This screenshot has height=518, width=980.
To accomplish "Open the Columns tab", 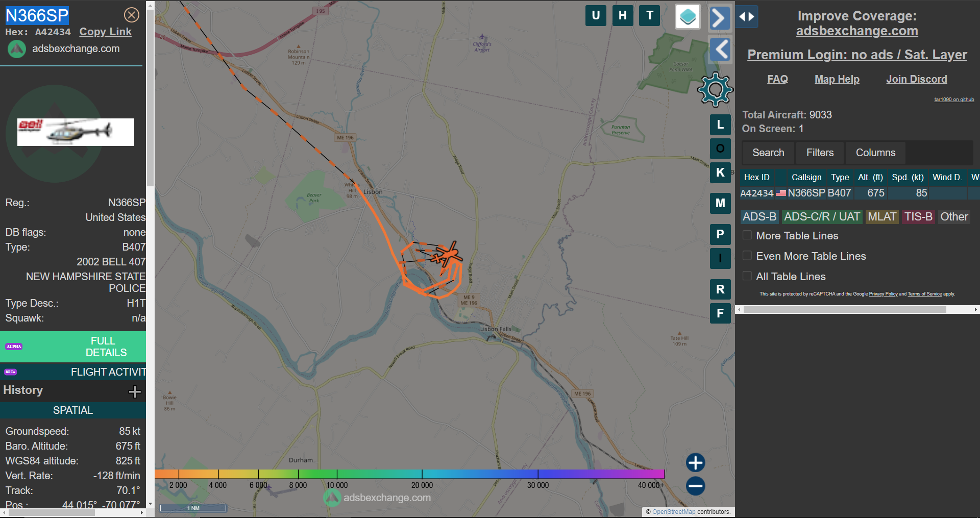I will pyautogui.click(x=875, y=153).
